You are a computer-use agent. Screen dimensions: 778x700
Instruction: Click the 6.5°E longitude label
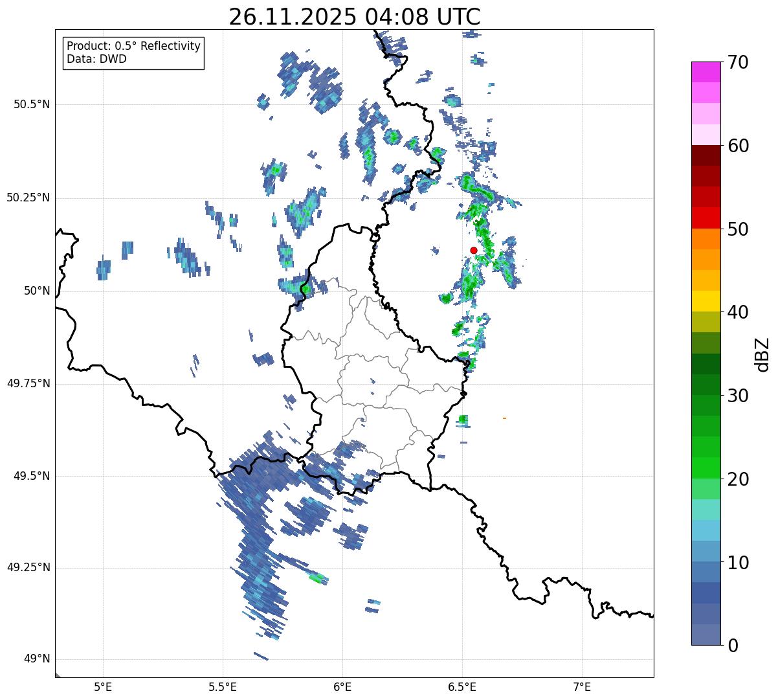[x=462, y=687]
